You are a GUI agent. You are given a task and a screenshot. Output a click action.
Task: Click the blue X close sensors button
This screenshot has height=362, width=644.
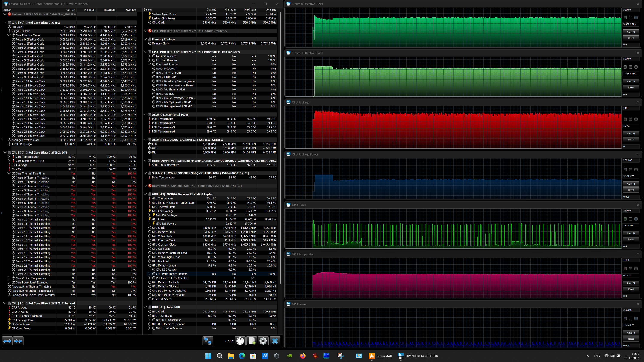pos(275,341)
